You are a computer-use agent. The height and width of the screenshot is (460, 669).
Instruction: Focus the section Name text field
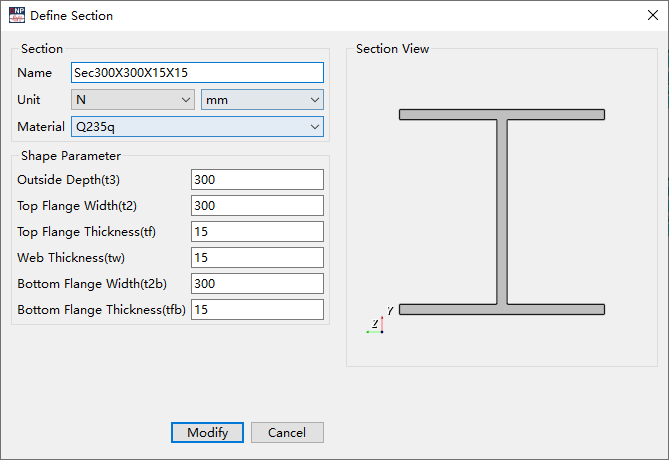[x=197, y=73]
